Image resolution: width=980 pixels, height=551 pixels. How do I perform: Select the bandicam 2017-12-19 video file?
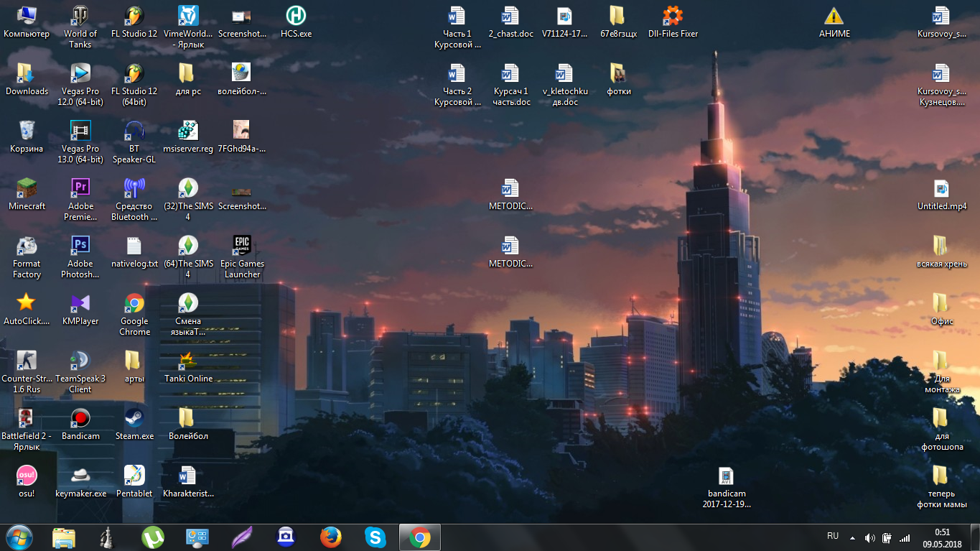[727, 486]
